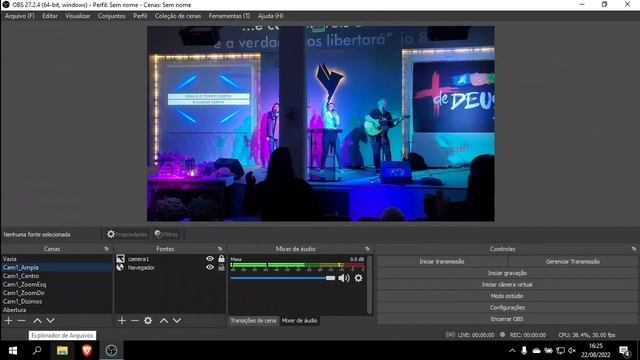
Task: Open Windows Start menu
Action: [x=13, y=351]
